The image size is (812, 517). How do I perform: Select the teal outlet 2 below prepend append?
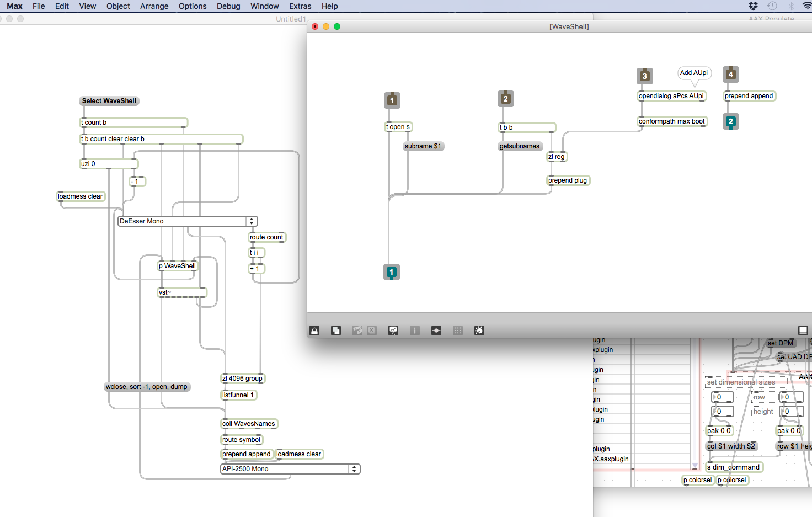pos(731,121)
